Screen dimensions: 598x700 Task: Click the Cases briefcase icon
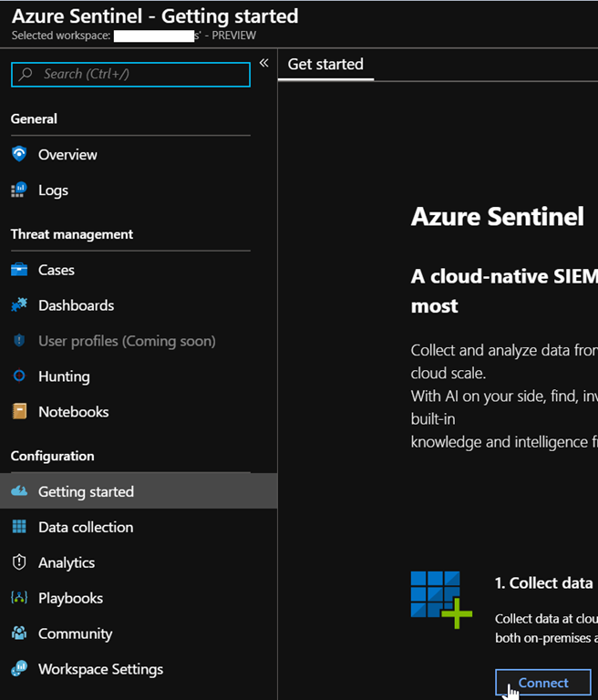tap(19, 270)
